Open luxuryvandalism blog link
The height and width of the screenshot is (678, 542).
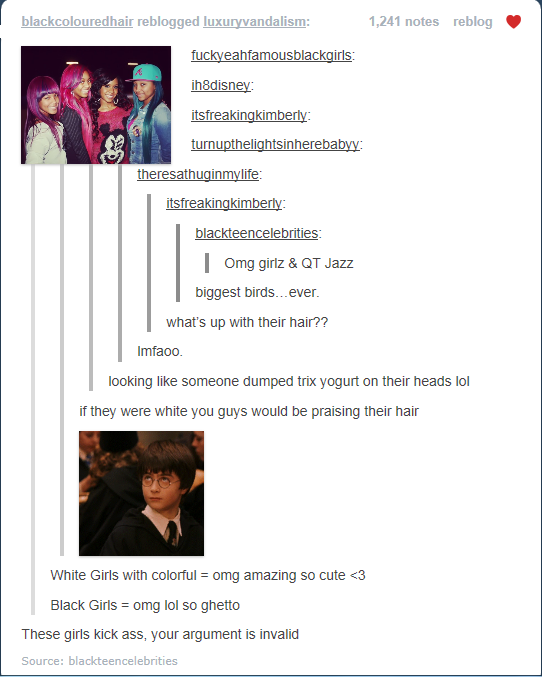tap(254, 22)
